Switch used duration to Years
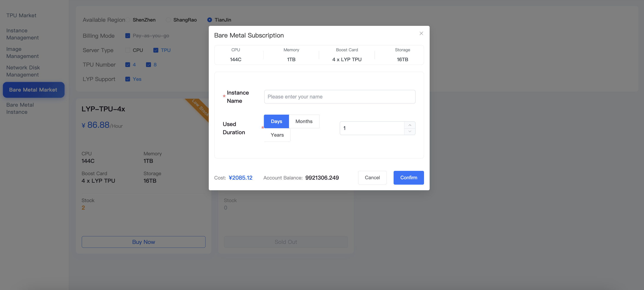644x290 pixels. click(277, 135)
